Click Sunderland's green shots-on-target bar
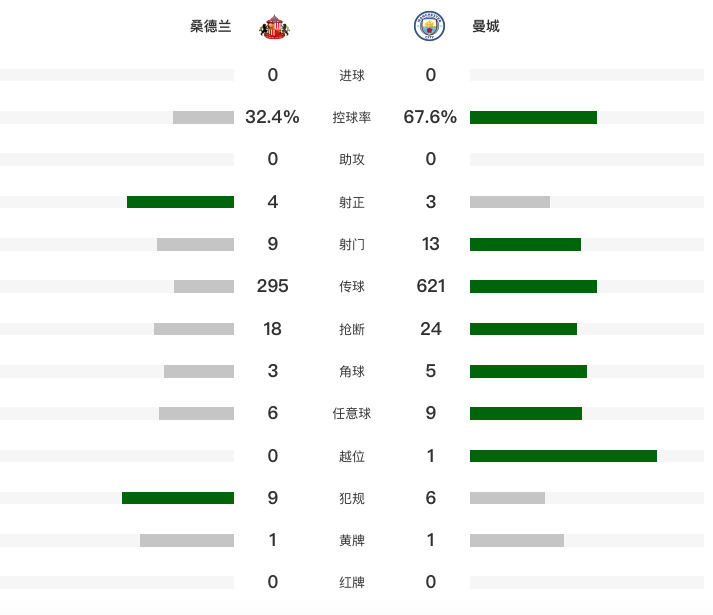The image size is (713, 615). [180, 202]
